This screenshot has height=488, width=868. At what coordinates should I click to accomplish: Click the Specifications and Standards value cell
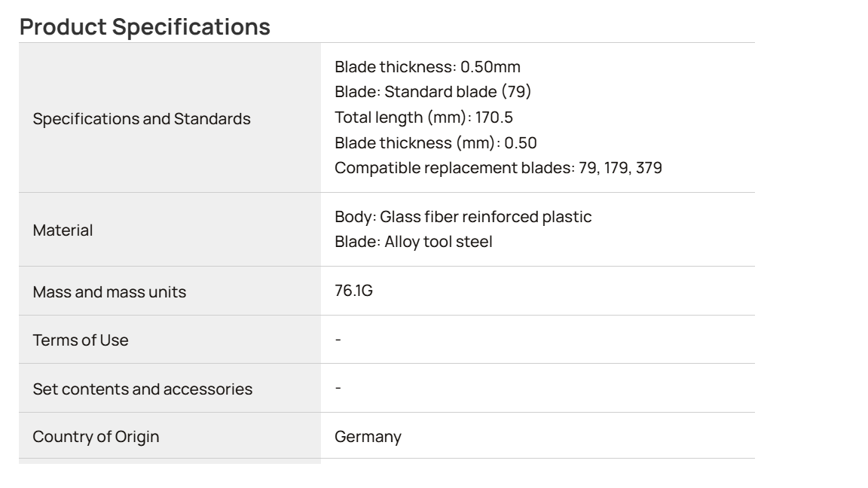pyautogui.click(x=537, y=117)
